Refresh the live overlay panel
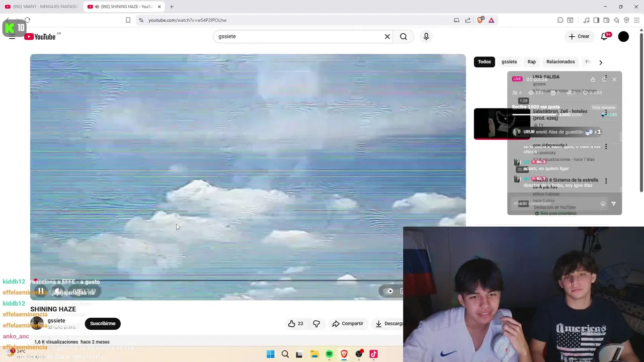Viewport: 644px width, 362px height. click(604, 79)
